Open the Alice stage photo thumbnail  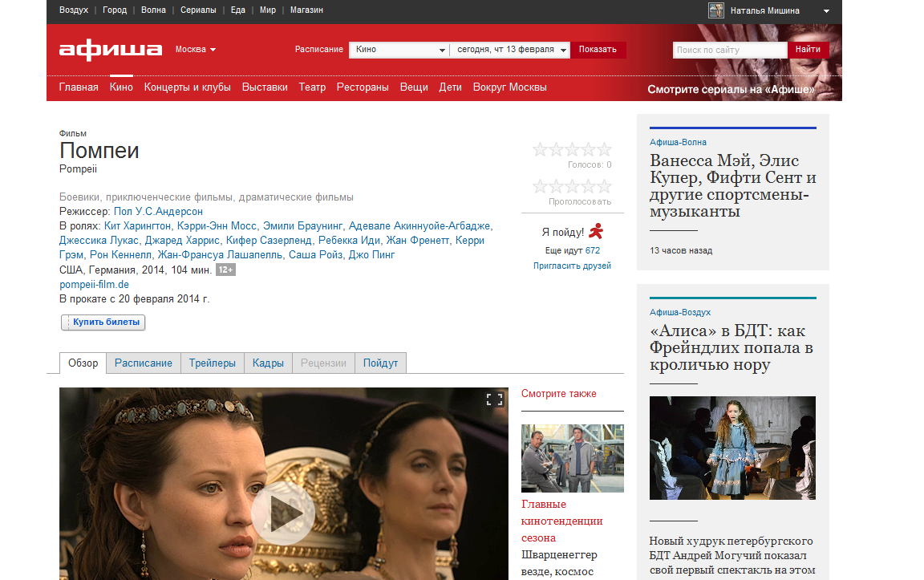click(x=732, y=448)
